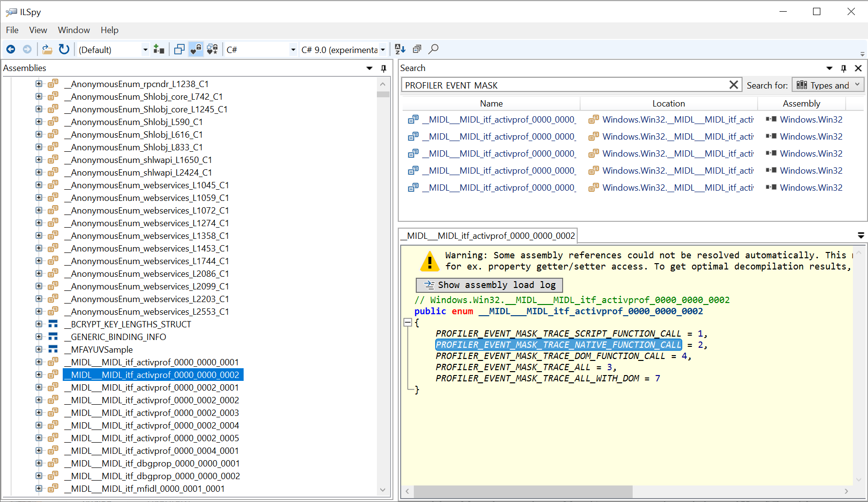This screenshot has width=868, height=502.
Task: Collapse all tree nodes via toolbar icon
Action: click(x=417, y=49)
